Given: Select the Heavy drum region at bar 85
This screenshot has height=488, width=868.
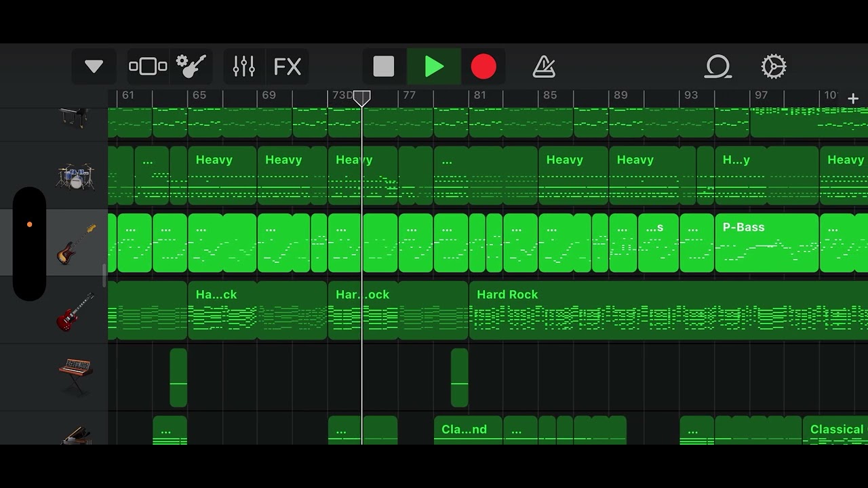Looking at the screenshot, I should click(573, 175).
